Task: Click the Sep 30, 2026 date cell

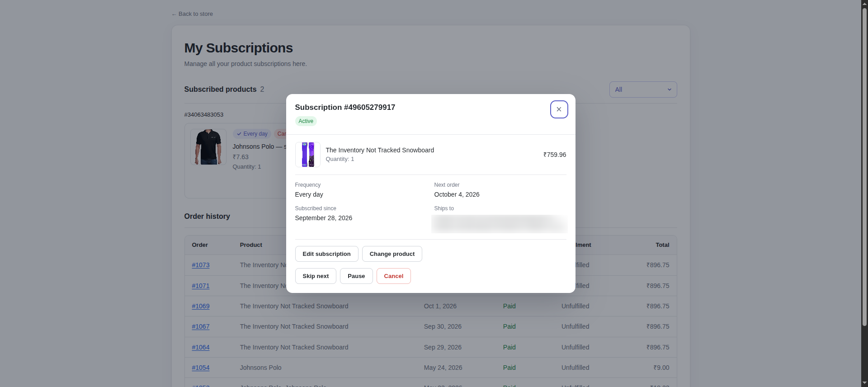Action: coord(443,326)
